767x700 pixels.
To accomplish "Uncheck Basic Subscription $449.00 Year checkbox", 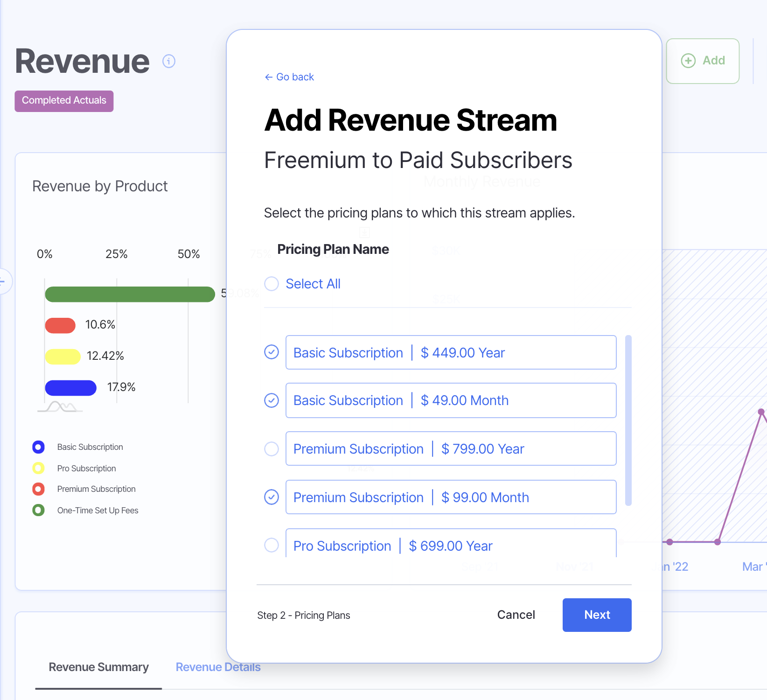I will click(272, 352).
